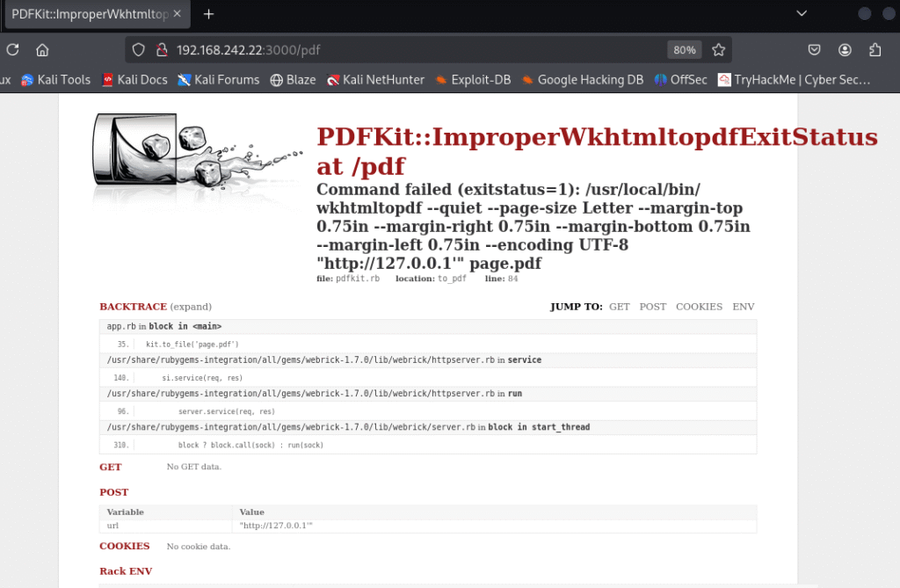Viewport: 900px width, 588px height.
Task: Click the insecure connection padlock icon
Action: coord(161,50)
